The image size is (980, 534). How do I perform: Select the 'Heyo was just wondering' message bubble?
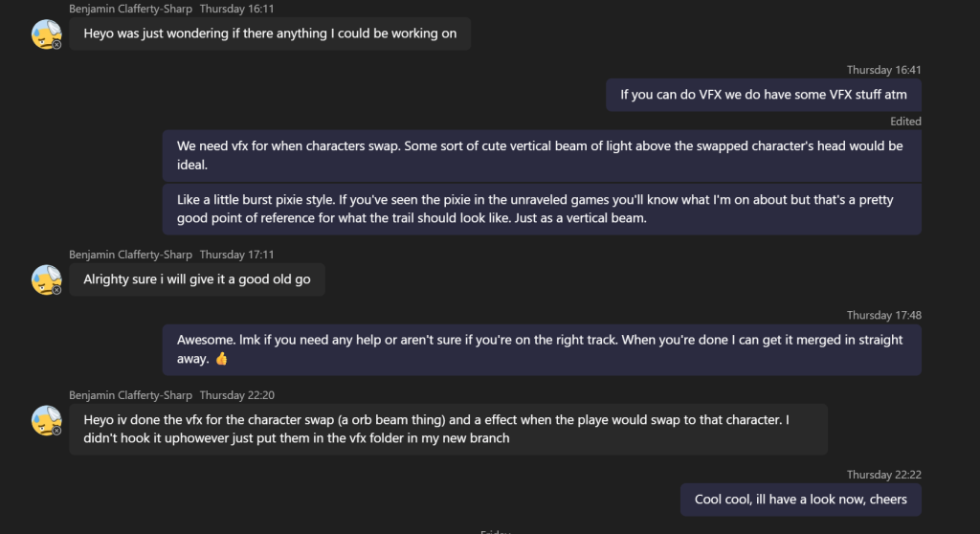[270, 33]
